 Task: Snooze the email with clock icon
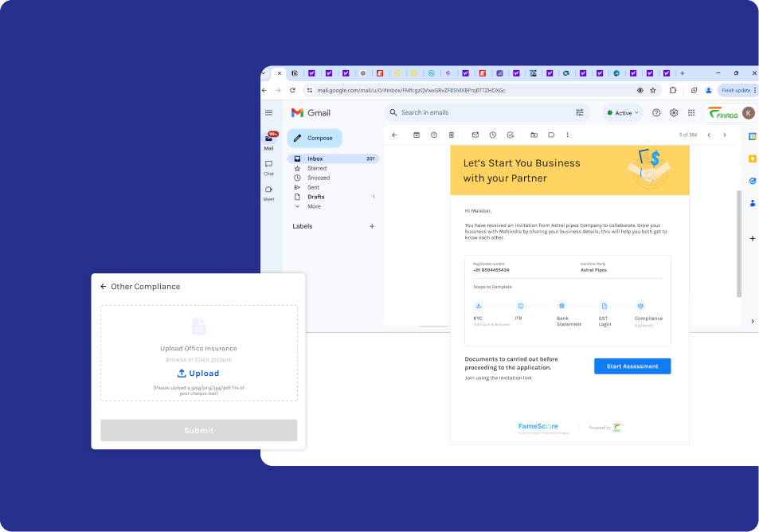[493, 135]
